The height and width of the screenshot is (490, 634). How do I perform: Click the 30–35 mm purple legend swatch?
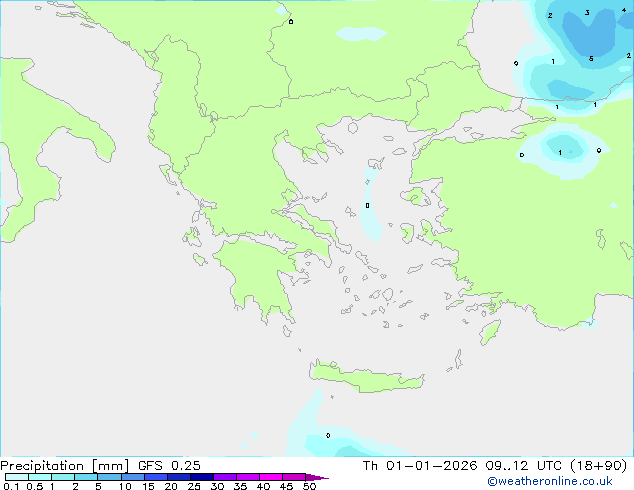(225, 477)
